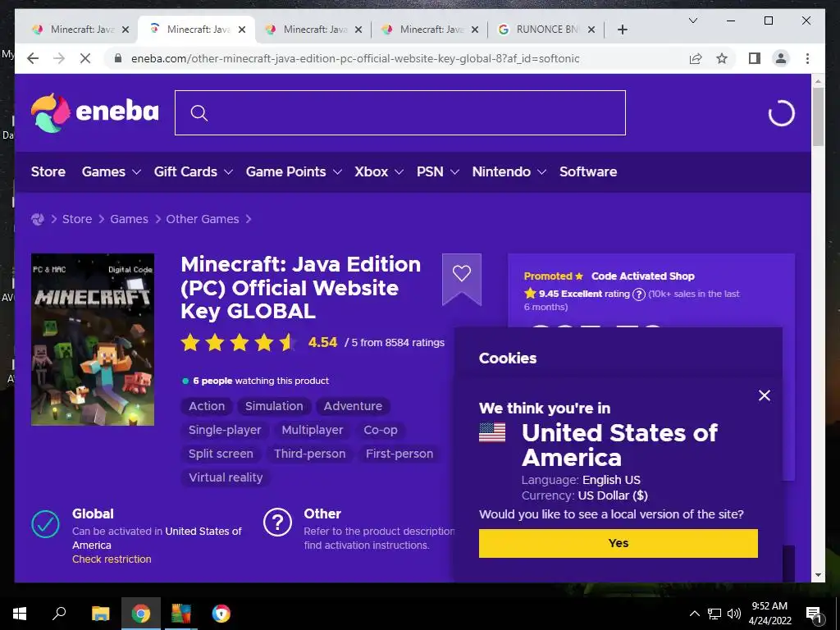Image resolution: width=840 pixels, height=630 pixels.
Task: Click the rating question mark icon
Action: [x=638, y=294]
